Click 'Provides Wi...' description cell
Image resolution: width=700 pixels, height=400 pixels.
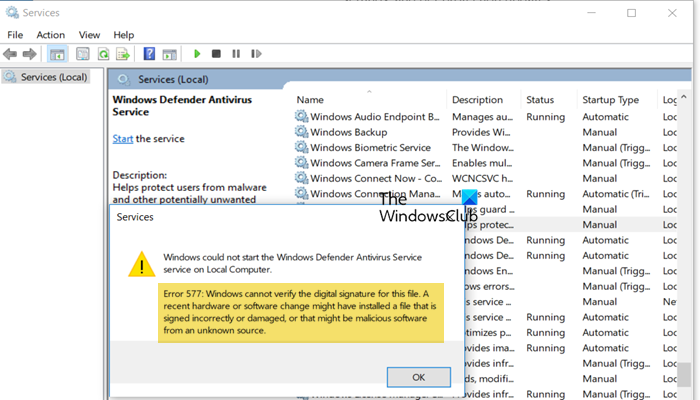coord(481,132)
